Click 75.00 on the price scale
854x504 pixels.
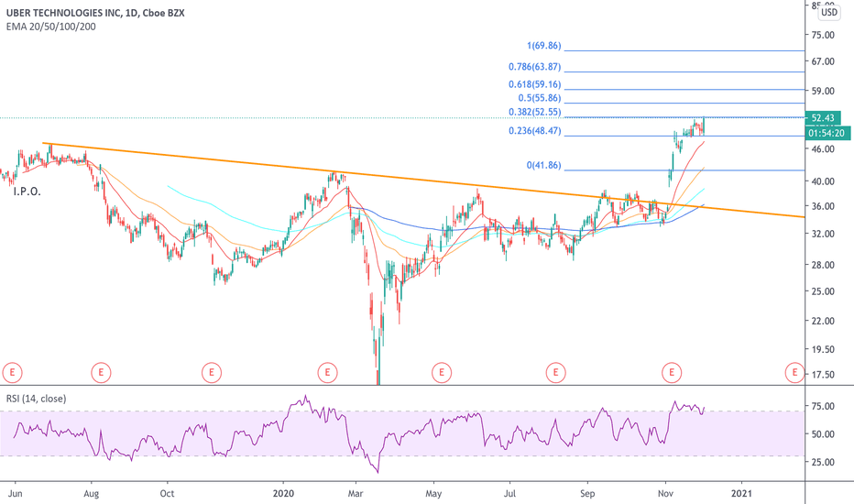click(x=823, y=35)
